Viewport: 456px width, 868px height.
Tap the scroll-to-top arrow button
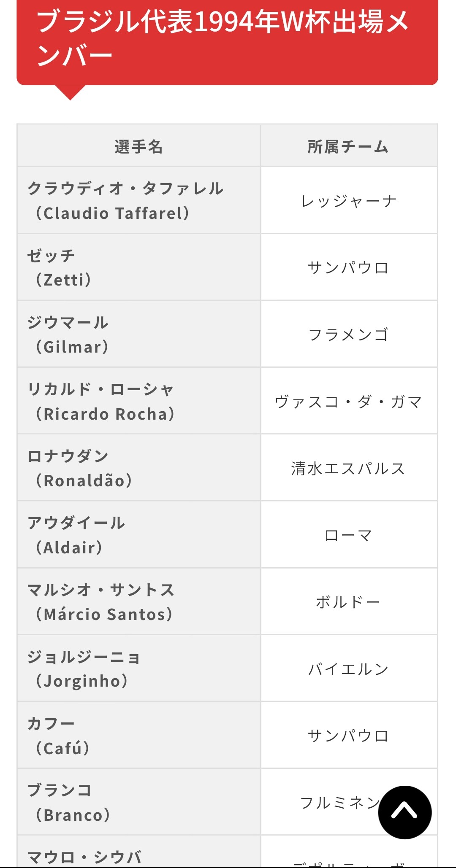[404, 812]
